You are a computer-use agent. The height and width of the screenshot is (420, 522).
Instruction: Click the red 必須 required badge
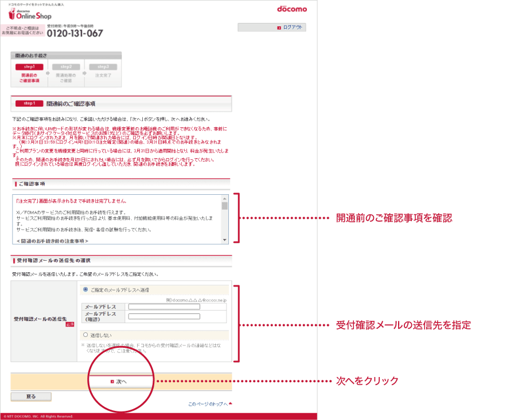(70, 324)
